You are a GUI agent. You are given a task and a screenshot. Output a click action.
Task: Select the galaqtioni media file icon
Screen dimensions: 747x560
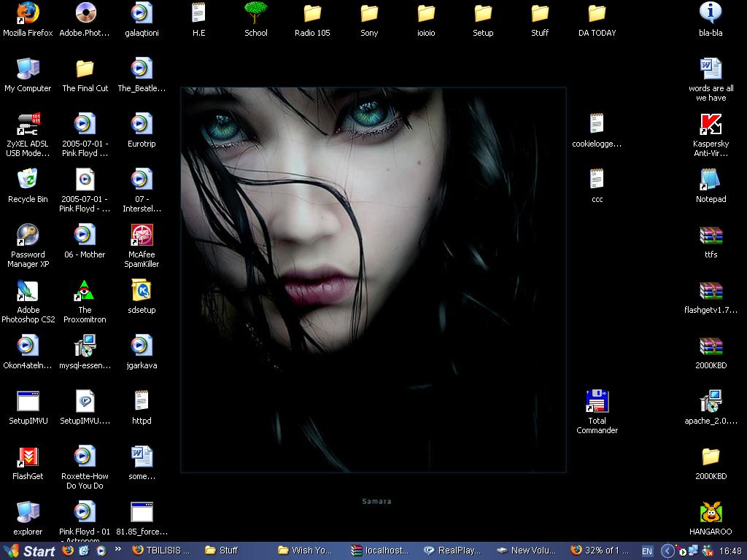pyautogui.click(x=142, y=13)
